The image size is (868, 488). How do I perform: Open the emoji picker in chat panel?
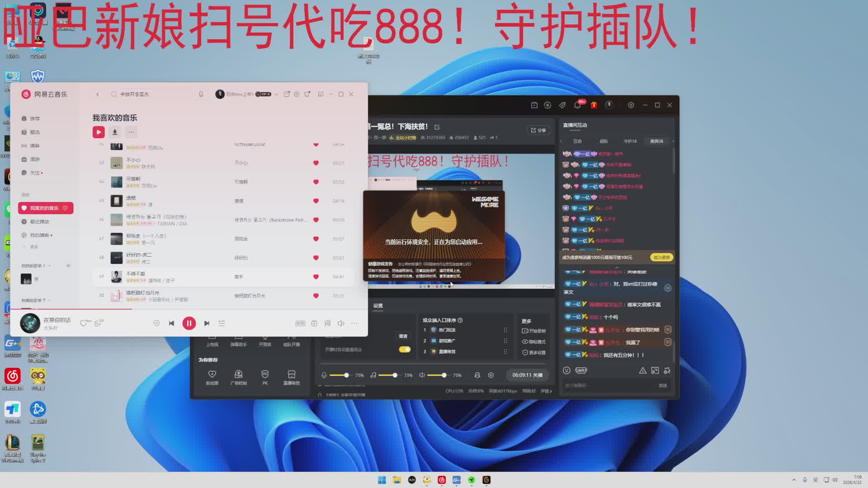pos(566,370)
